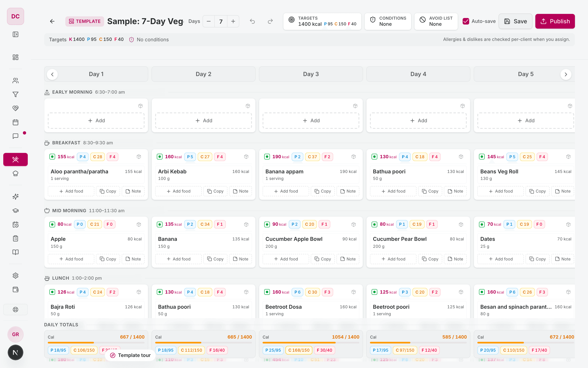Screen dimensions: 588x368
Task: Click the Publish button
Action: pos(555,21)
